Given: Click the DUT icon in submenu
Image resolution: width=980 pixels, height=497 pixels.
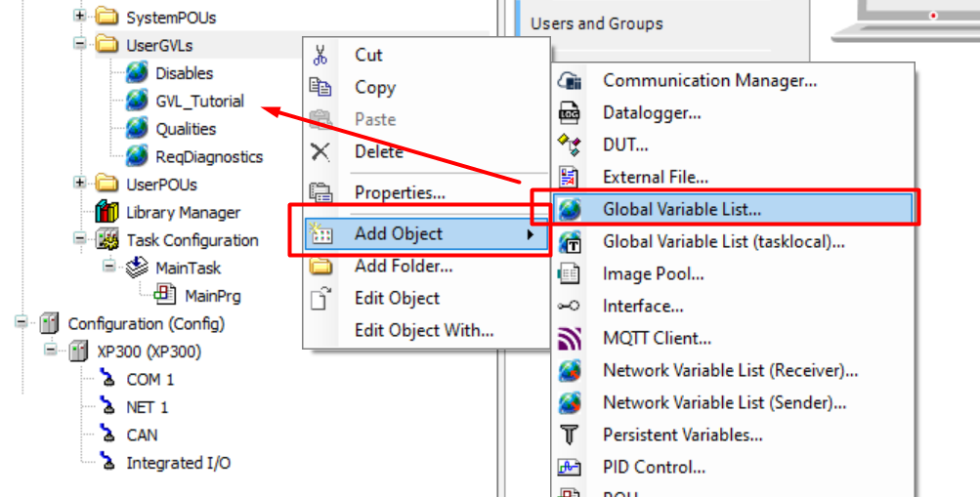Looking at the screenshot, I should (569, 145).
